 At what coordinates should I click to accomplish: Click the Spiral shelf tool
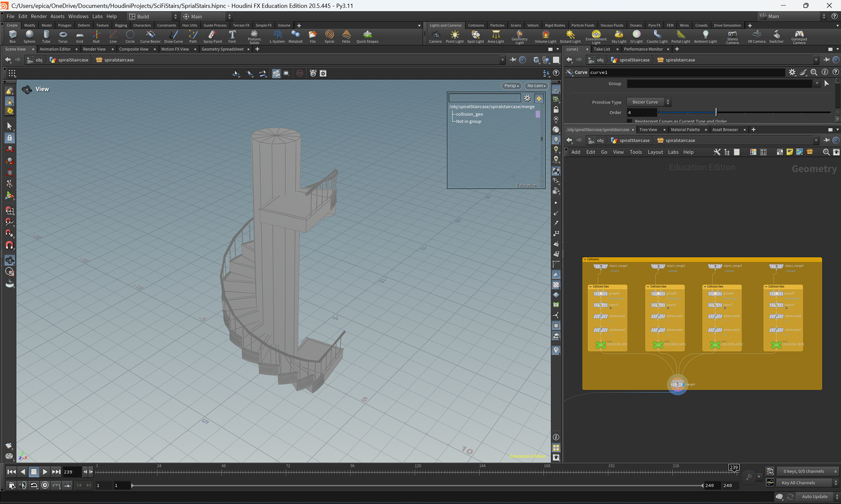pos(329,36)
